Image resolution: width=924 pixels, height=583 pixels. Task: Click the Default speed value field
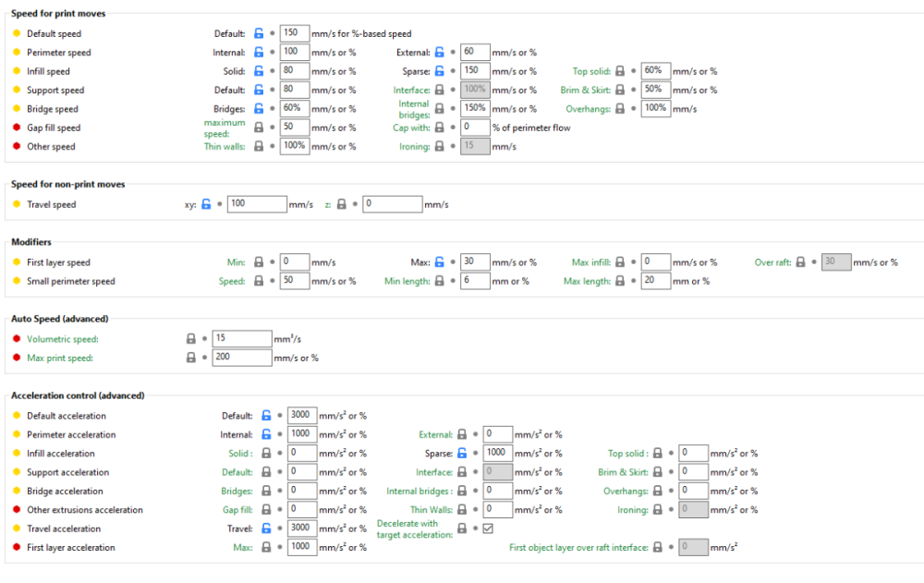295,33
